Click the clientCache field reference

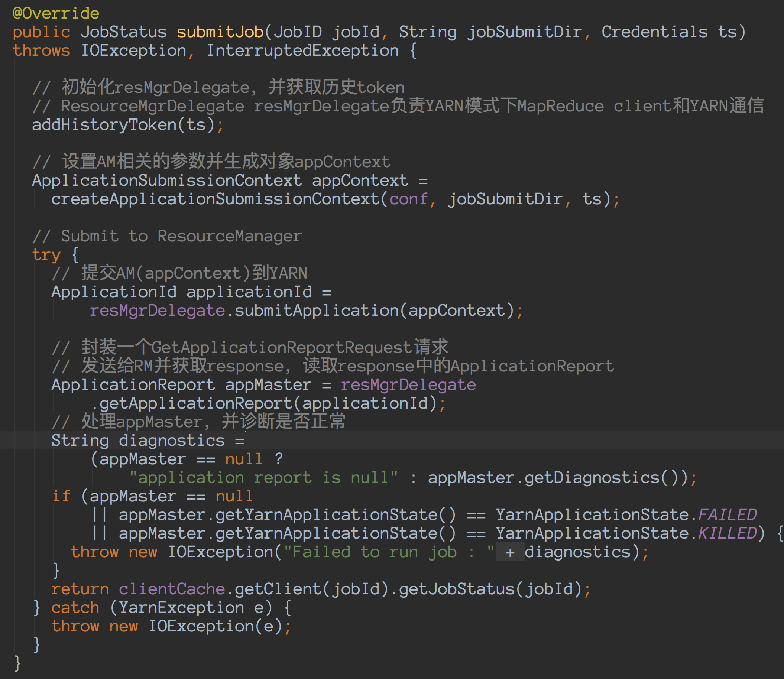(172, 589)
